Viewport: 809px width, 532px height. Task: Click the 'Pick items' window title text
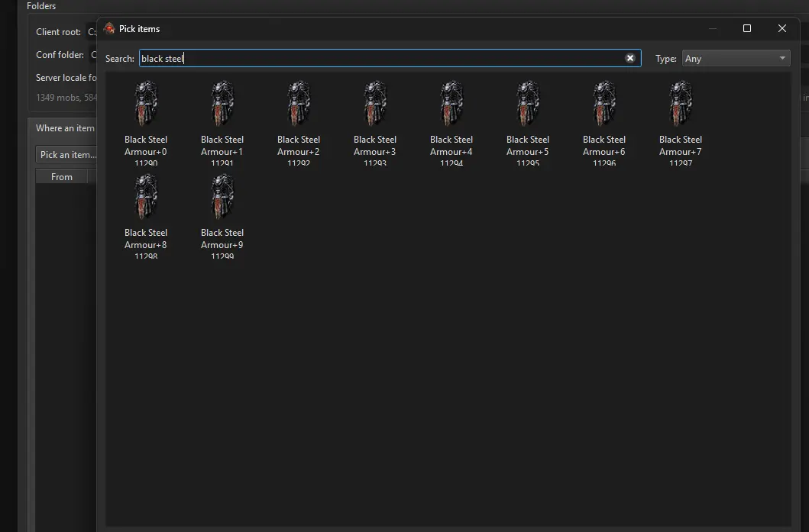139,29
